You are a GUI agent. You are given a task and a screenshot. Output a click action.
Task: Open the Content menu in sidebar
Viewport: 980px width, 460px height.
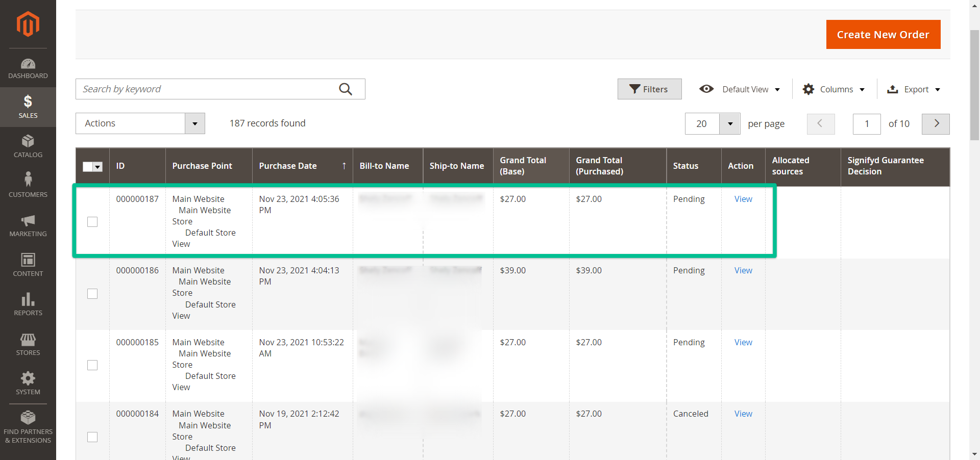pyautogui.click(x=28, y=265)
